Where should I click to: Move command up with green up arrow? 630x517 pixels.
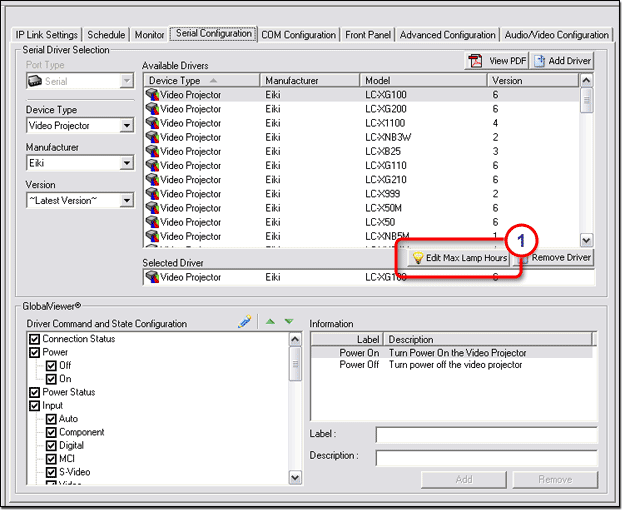[270, 322]
